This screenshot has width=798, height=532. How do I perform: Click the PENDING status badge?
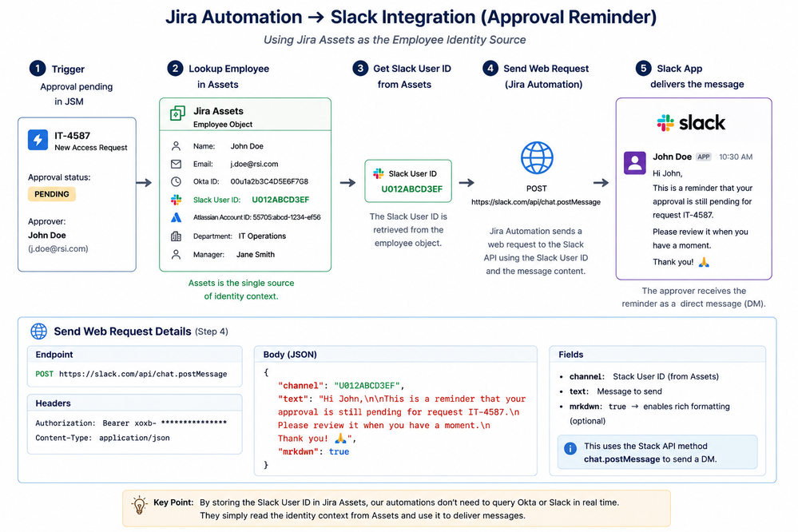pyautogui.click(x=52, y=194)
